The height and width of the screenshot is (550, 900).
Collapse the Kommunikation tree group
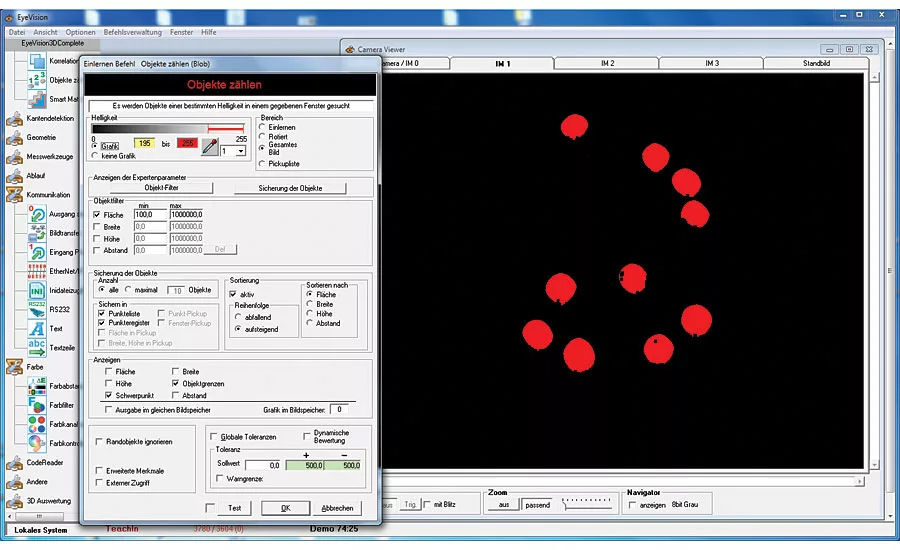pyautogui.click(x=14, y=195)
